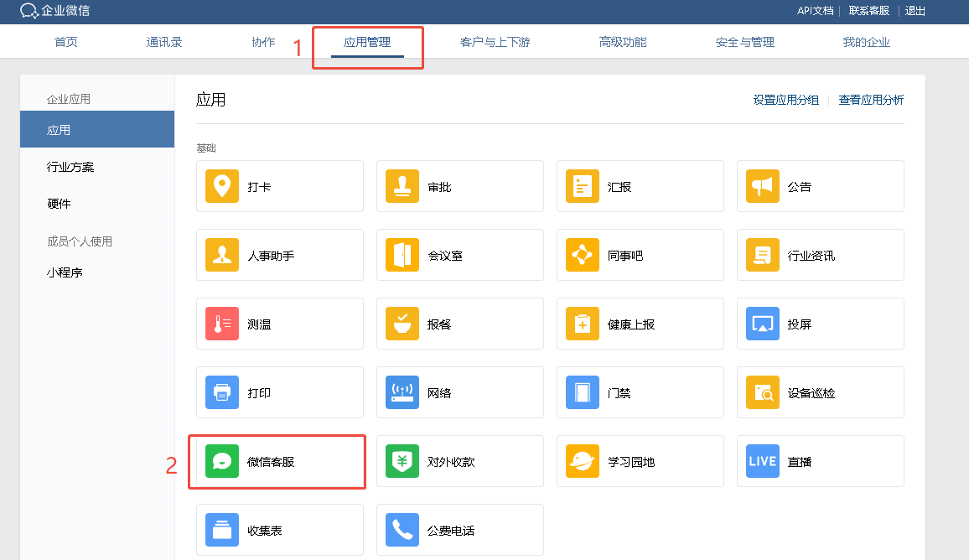This screenshot has width=969, height=560.
Task: Click the 企业微信 logo icon
Action: [x=29, y=11]
